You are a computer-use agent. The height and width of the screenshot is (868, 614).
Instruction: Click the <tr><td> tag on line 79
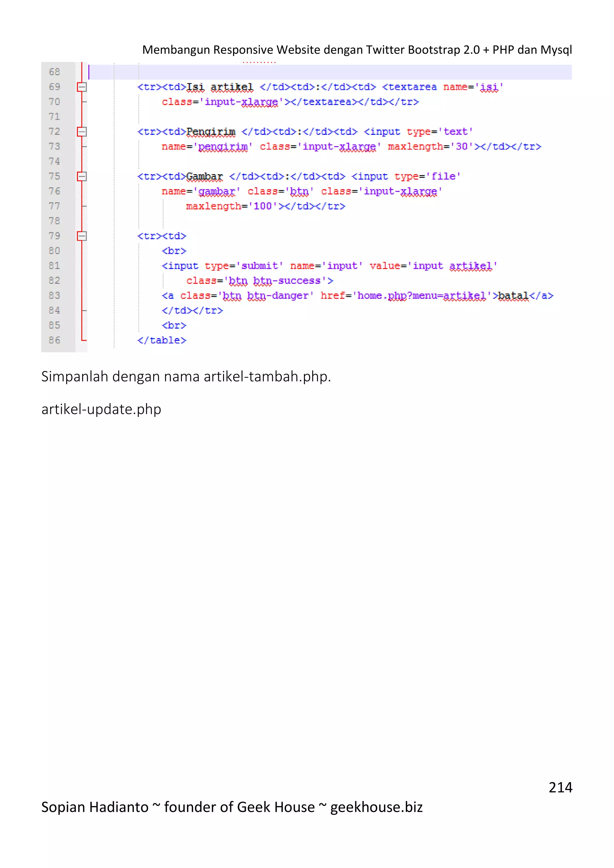tap(162, 236)
